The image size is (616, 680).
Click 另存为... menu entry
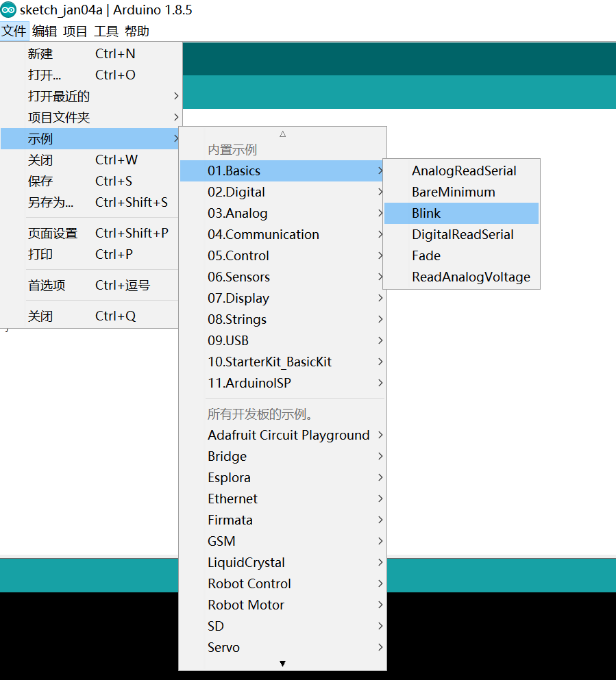point(90,203)
